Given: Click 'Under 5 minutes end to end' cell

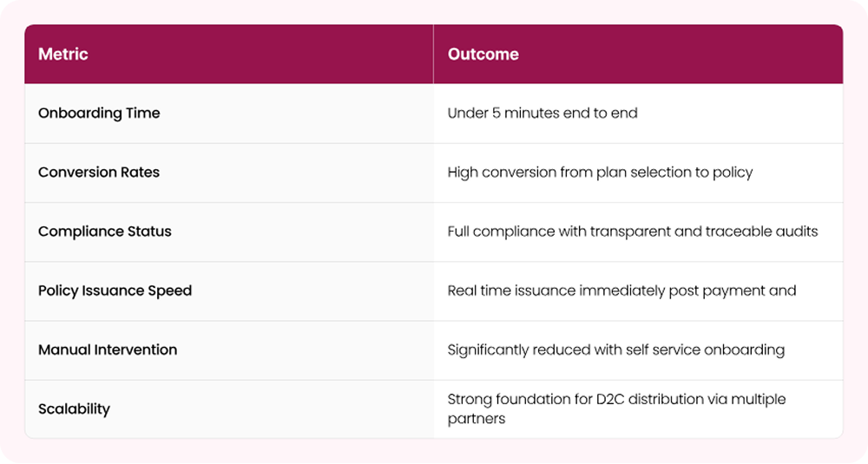Looking at the screenshot, I should (x=542, y=113).
